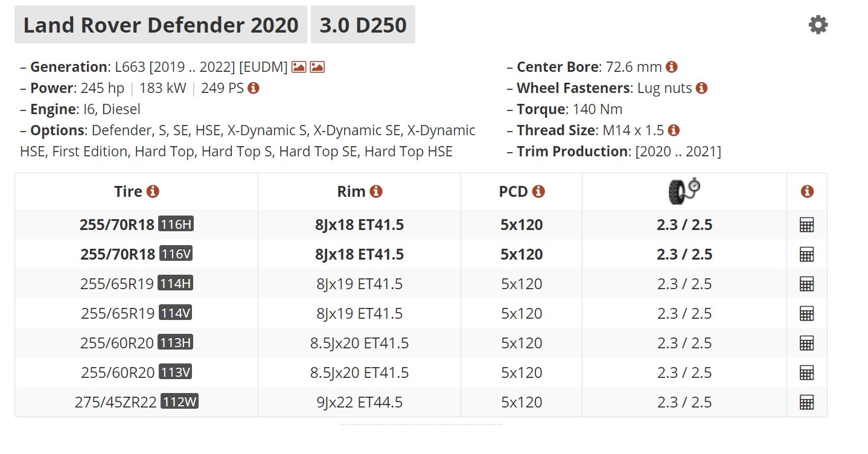The height and width of the screenshot is (454, 868).
Task: Click info icon beside PCD header
Action: pos(538,191)
